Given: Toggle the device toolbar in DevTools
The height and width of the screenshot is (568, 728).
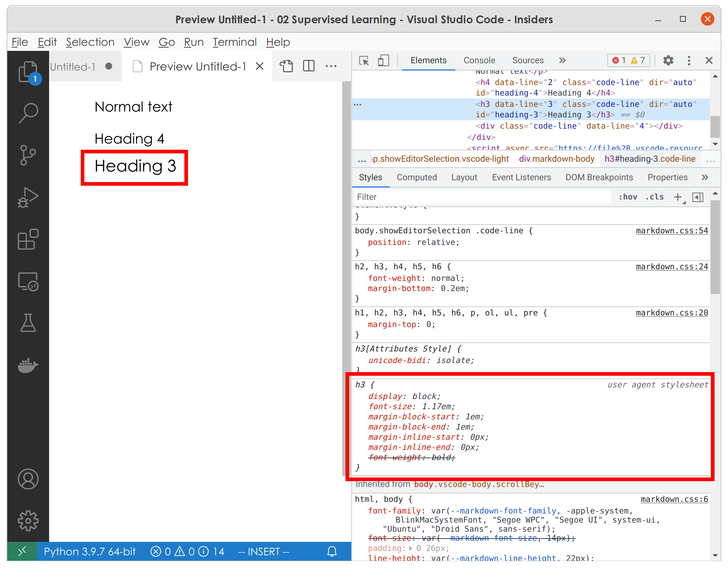Looking at the screenshot, I should [383, 61].
